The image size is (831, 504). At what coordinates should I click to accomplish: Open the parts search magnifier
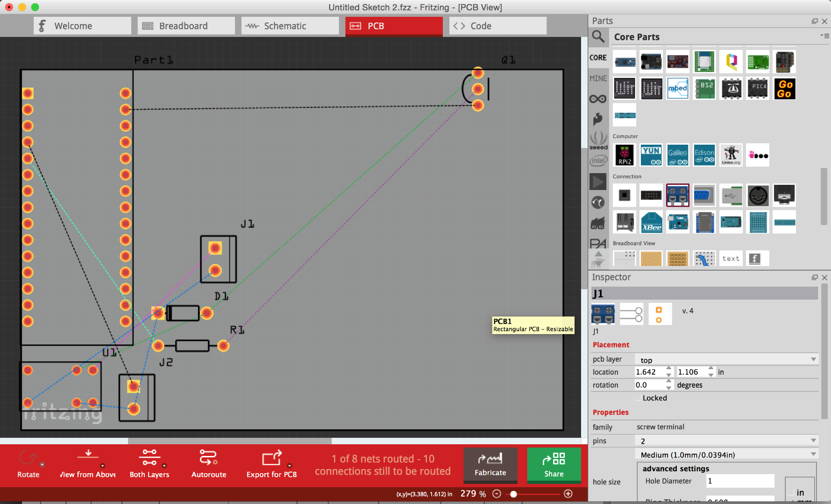[x=598, y=37]
